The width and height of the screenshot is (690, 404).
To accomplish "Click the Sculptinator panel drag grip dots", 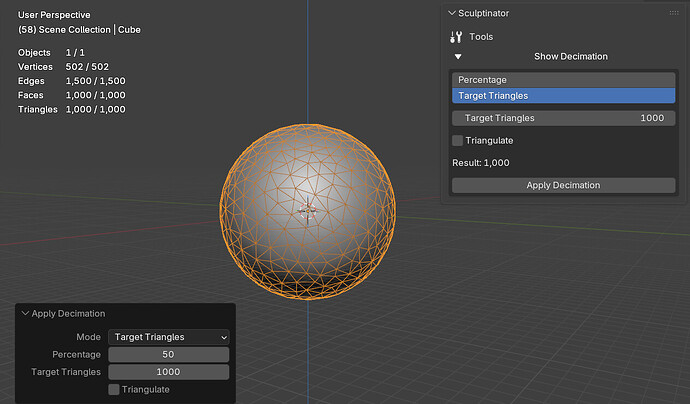I will pyautogui.click(x=674, y=13).
